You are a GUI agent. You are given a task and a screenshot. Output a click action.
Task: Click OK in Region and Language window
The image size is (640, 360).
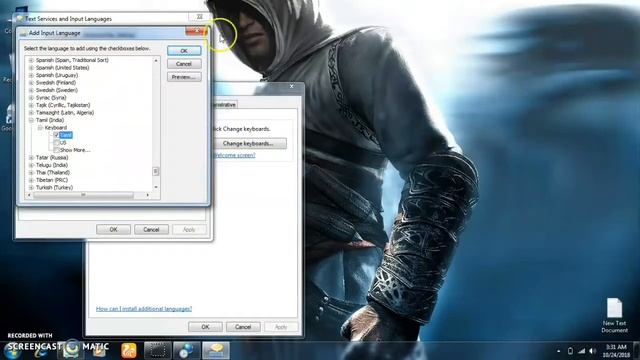click(x=205, y=327)
